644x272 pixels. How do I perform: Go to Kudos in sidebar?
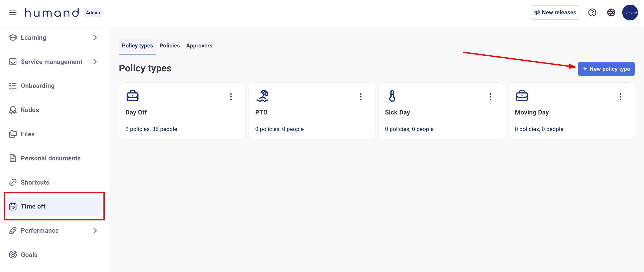click(x=30, y=110)
